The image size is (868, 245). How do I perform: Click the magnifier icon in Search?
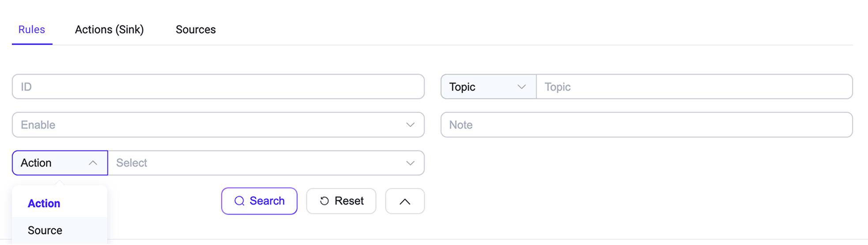[x=239, y=201]
